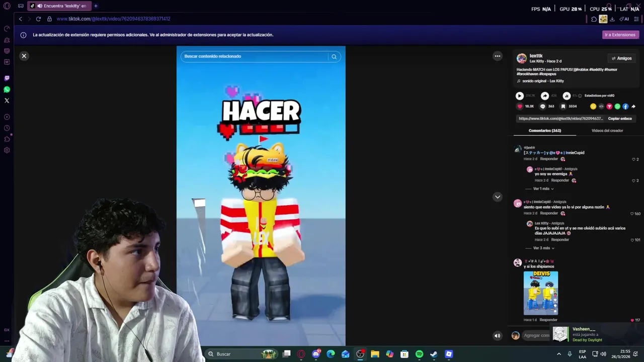Show hidden system tray icons
The height and width of the screenshot is (362, 644).
(x=558, y=354)
